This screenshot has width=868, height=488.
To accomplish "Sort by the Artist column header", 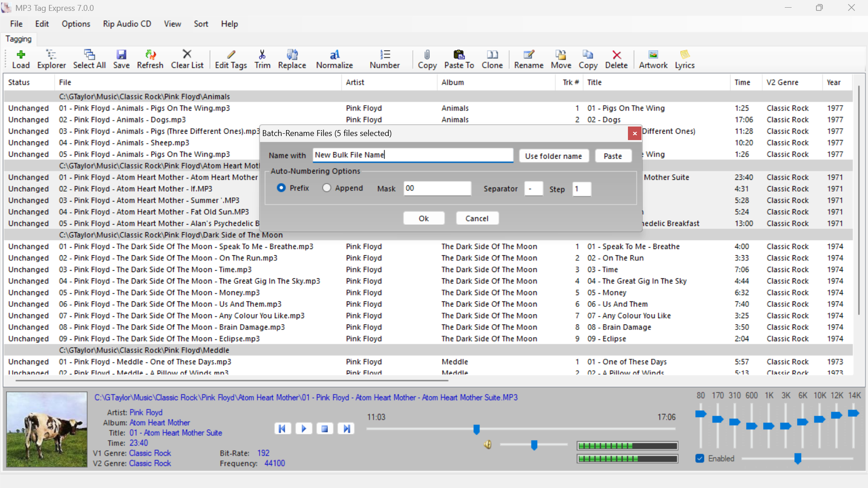I will point(389,82).
